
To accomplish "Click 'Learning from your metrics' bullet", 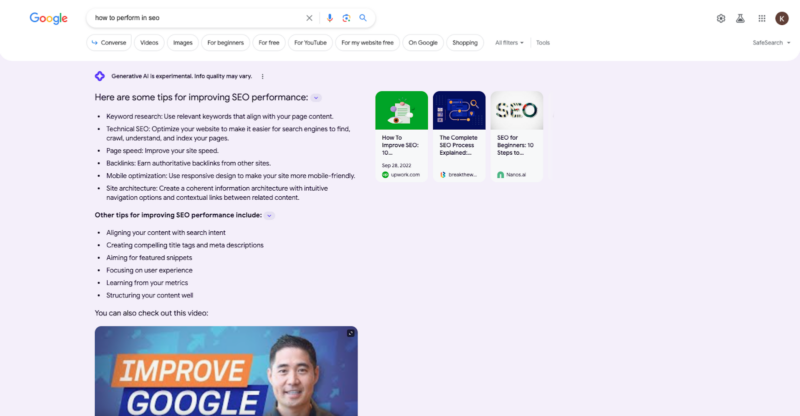I will click(x=147, y=283).
